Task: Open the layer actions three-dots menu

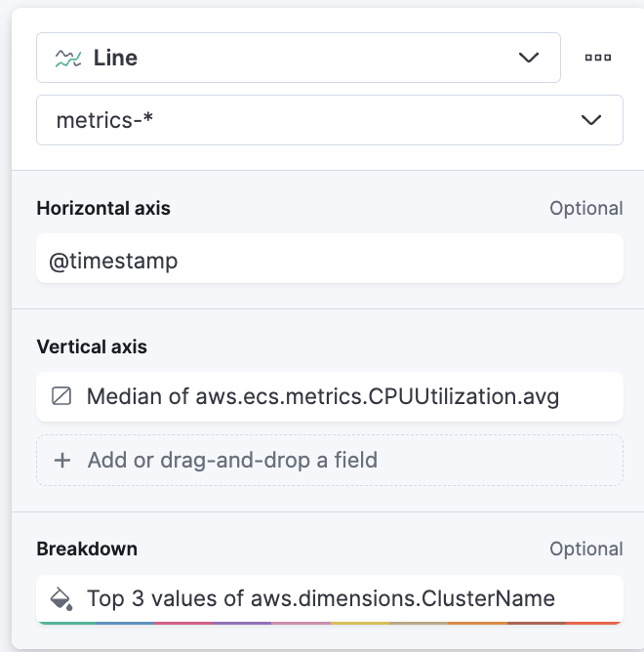Action: tap(598, 58)
